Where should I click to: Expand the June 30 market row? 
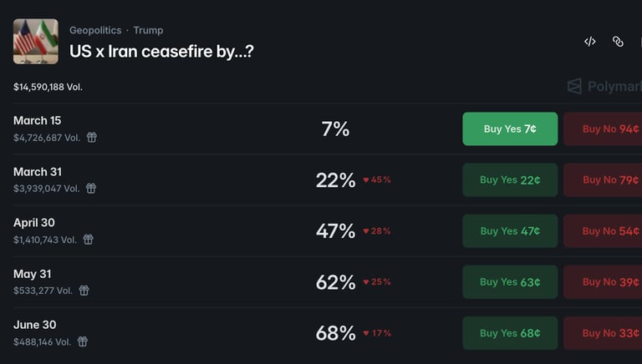(x=209, y=333)
